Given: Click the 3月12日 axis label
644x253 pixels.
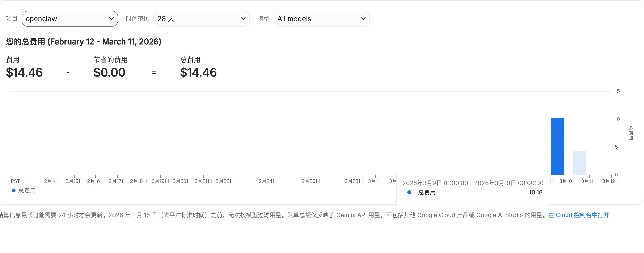Looking at the screenshot, I should coord(610,181).
